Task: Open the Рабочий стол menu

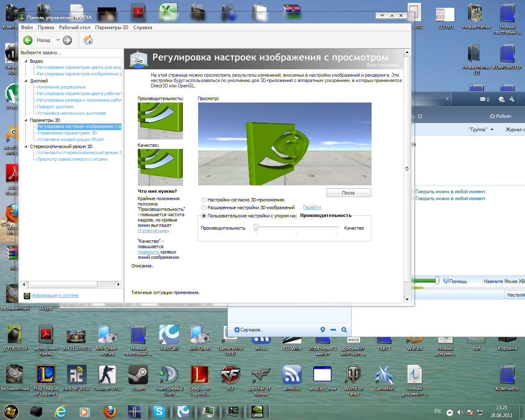Action: [x=75, y=27]
